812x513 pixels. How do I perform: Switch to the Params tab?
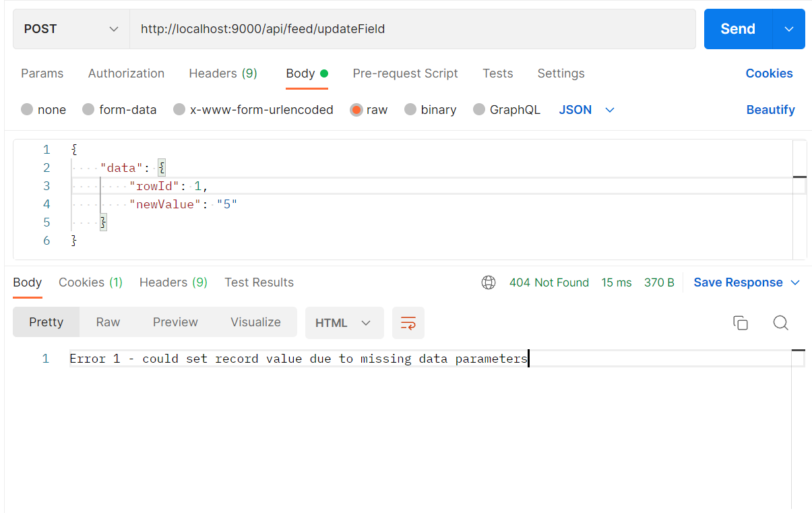42,73
